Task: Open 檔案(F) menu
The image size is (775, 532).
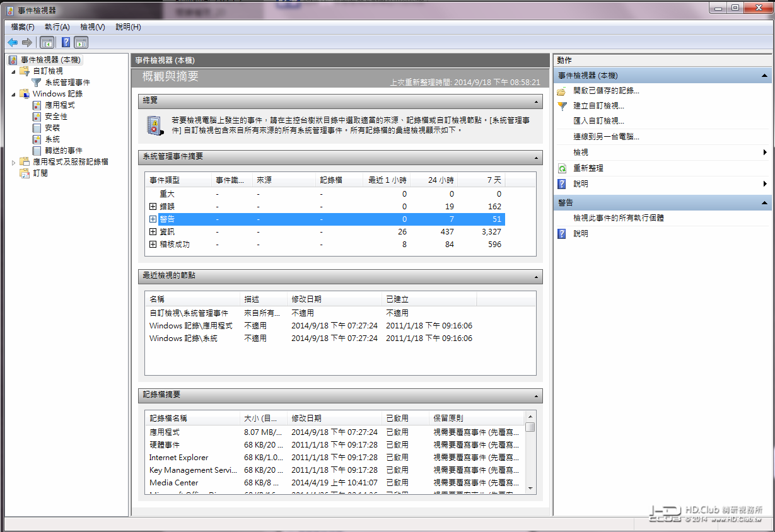Action: tap(23, 27)
